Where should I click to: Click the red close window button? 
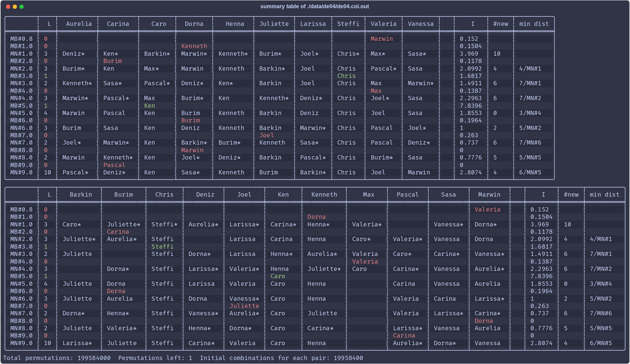pos(8,7)
